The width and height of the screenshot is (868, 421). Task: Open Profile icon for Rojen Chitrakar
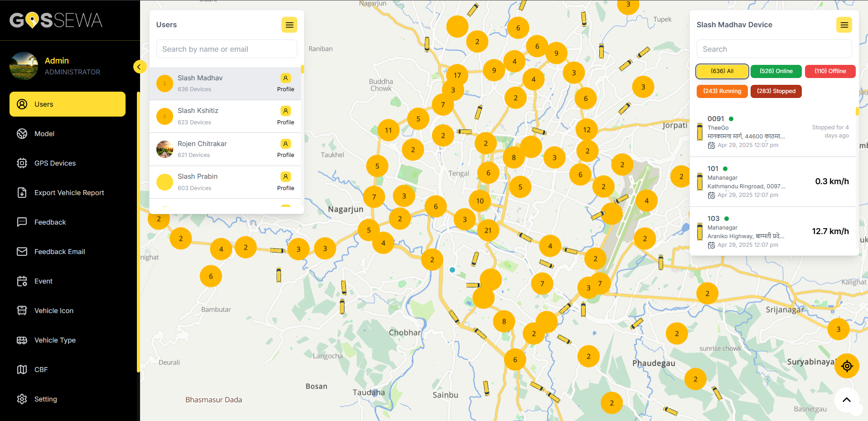[286, 144]
